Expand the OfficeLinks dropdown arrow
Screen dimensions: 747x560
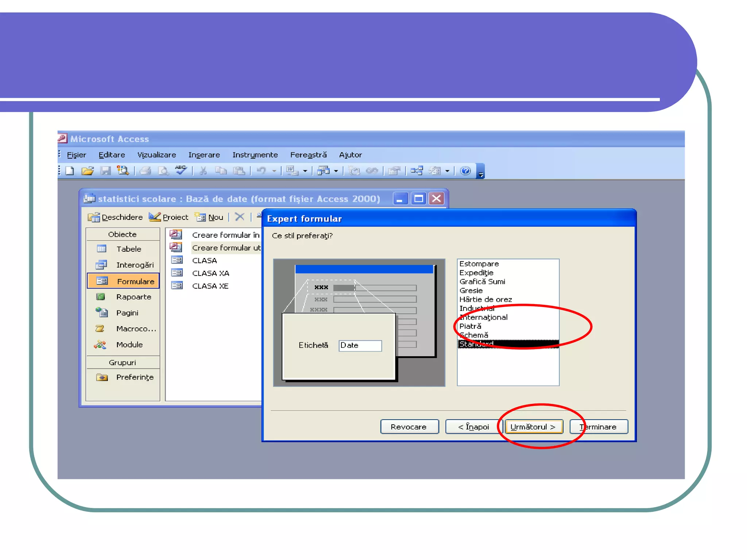305,171
